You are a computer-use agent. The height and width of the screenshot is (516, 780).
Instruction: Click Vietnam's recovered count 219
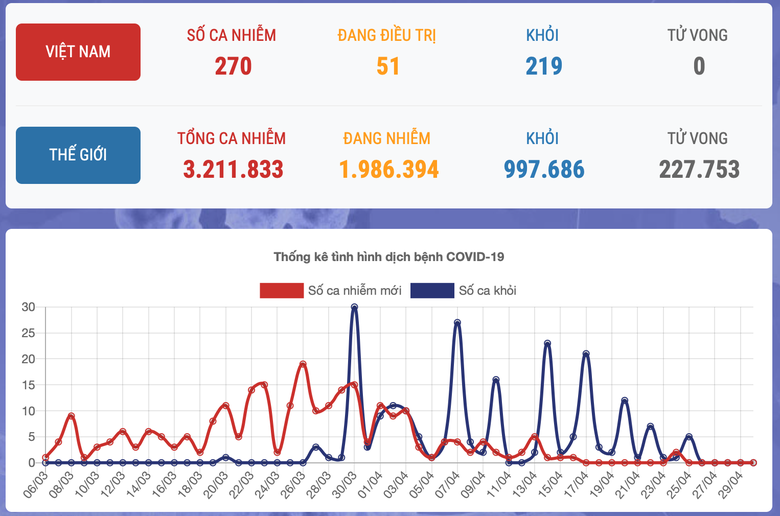click(543, 66)
